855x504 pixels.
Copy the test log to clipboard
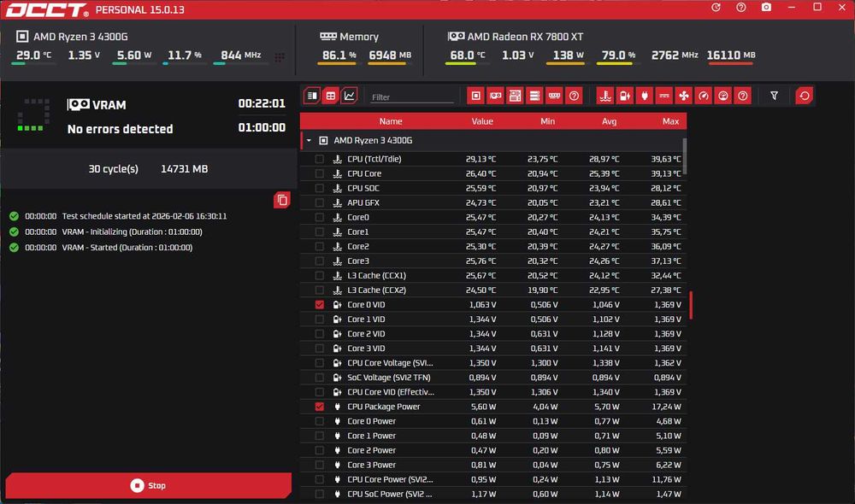(282, 200)
